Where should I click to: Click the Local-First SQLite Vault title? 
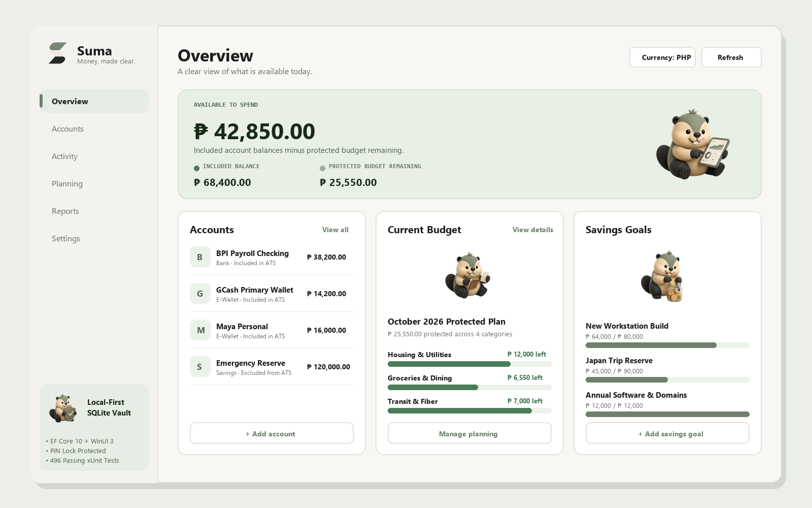pyautogui.click(x=109, y=407)
